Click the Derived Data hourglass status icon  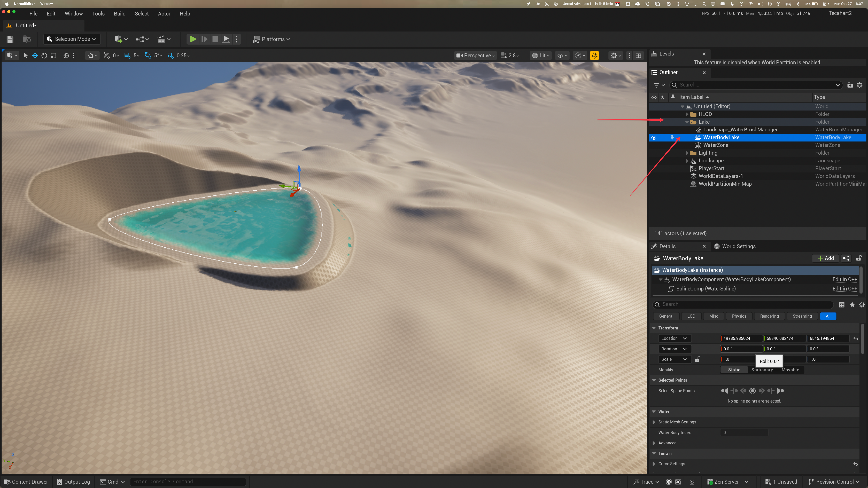pyautogui.click(x=692, y=482)
